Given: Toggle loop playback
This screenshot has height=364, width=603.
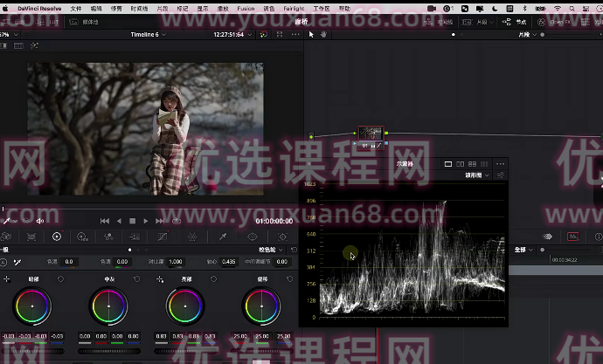Looking at the screenshot, I should tap(177, 221).
